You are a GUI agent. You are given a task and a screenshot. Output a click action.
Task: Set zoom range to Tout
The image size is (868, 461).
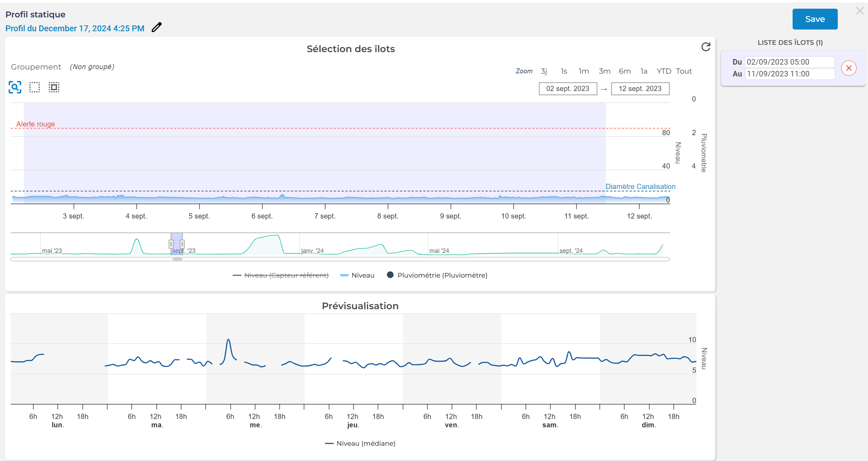[683, 71]
